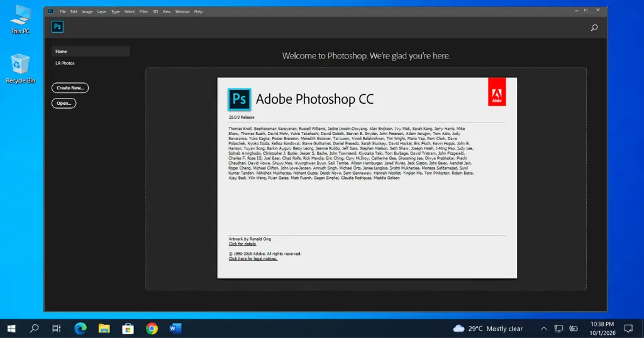
Task: Open the Type menu
Action: 116,11
